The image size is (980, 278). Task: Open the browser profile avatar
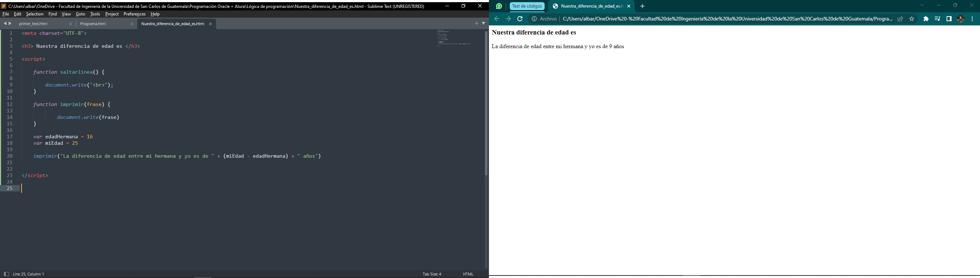tap(960, 19)
